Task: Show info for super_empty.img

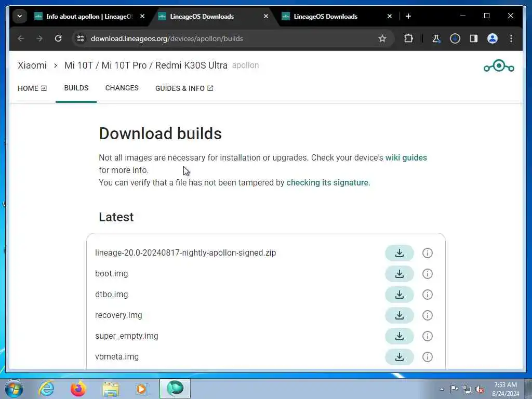Action: click(x=428, y=336)
